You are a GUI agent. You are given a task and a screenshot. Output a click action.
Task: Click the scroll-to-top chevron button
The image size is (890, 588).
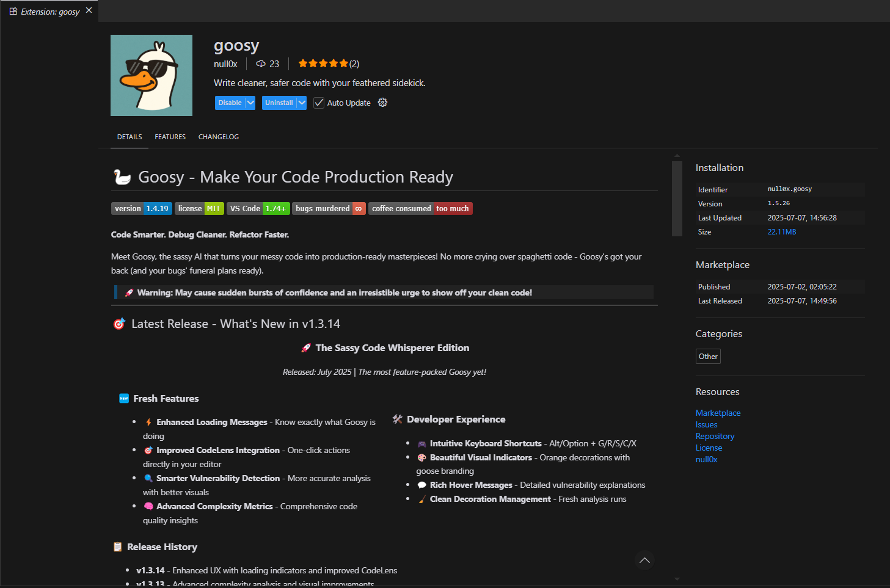tap(644, 560)
